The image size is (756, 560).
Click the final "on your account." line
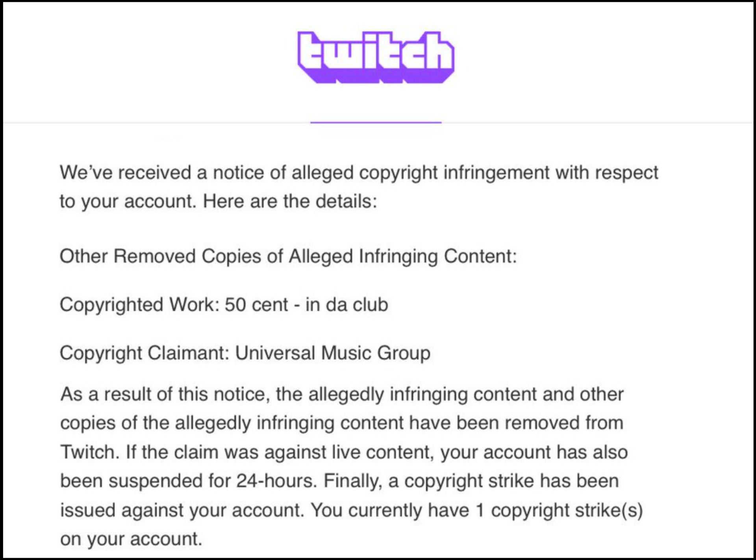coord(131,539)
